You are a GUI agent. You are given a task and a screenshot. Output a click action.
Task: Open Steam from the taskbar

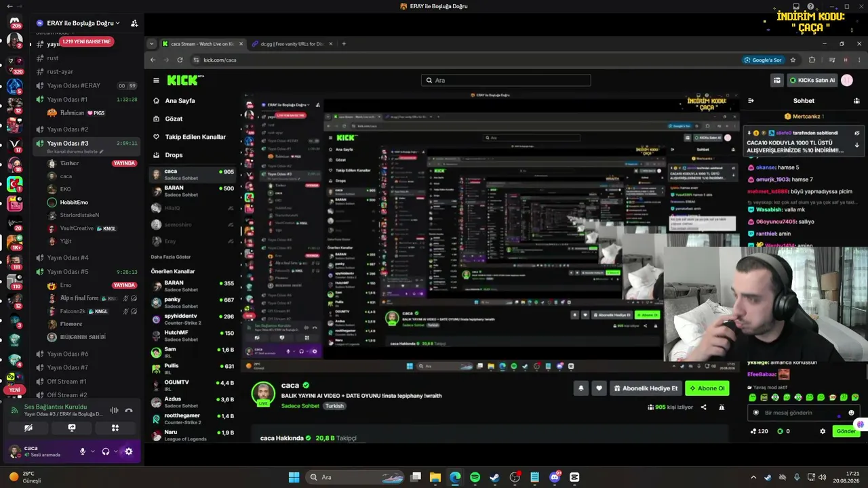coord(494,477)
